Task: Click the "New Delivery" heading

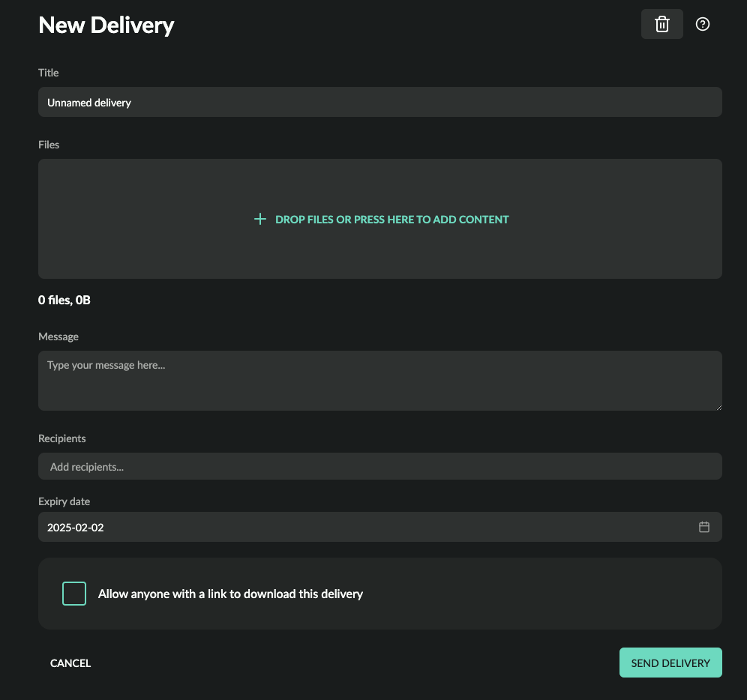Action: [106, 25]
